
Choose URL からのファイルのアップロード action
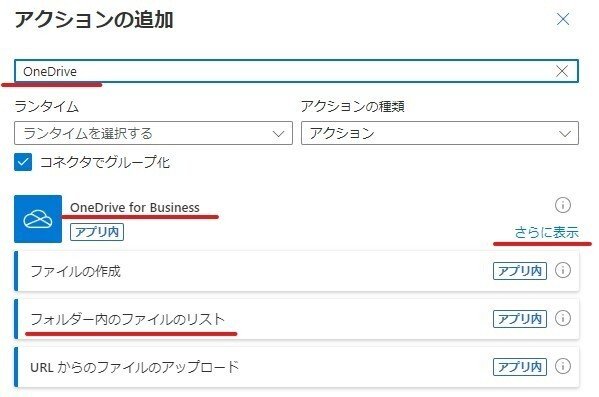click(x=297, y=367)
